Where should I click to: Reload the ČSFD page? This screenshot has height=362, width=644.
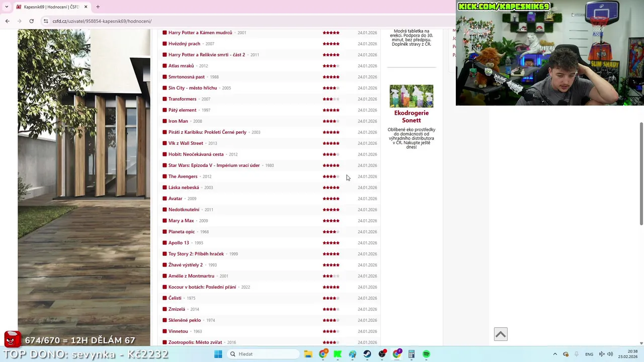pyautogui.click(x=31, y=21)
